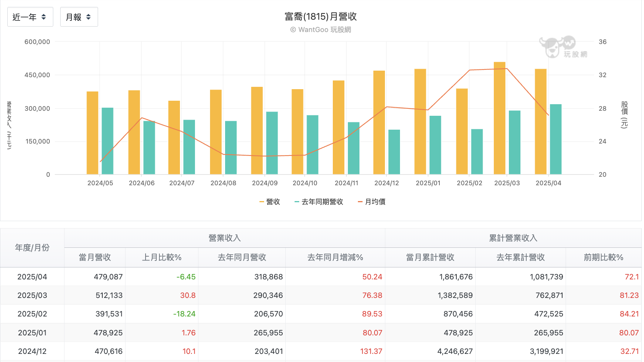The image size is (644, 362).
Task: Click the 2025/01 x-axis label
Action: click(x=428, y=183)
